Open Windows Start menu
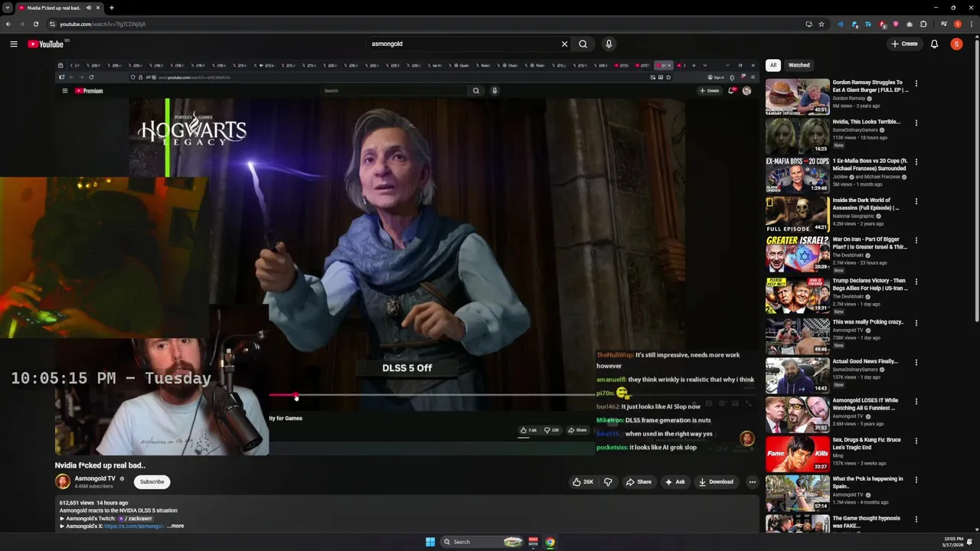This screenshot has height=551, width=980. [430, 542]
